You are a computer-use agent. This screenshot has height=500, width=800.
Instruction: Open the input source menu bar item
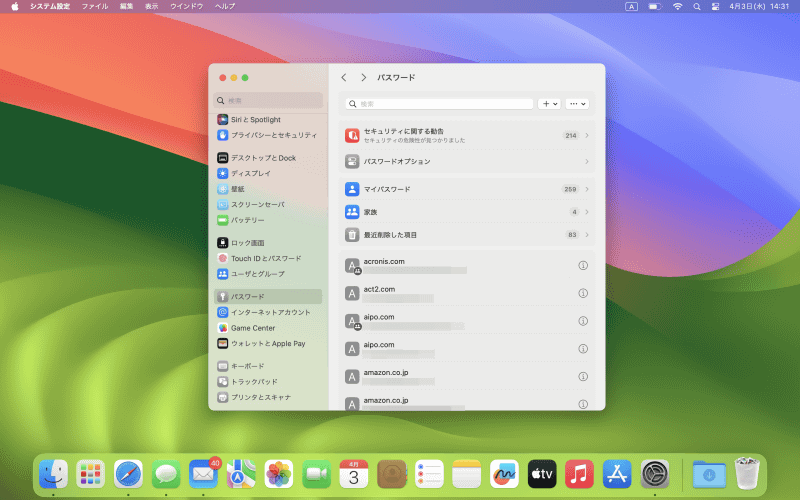click(632, 7)
